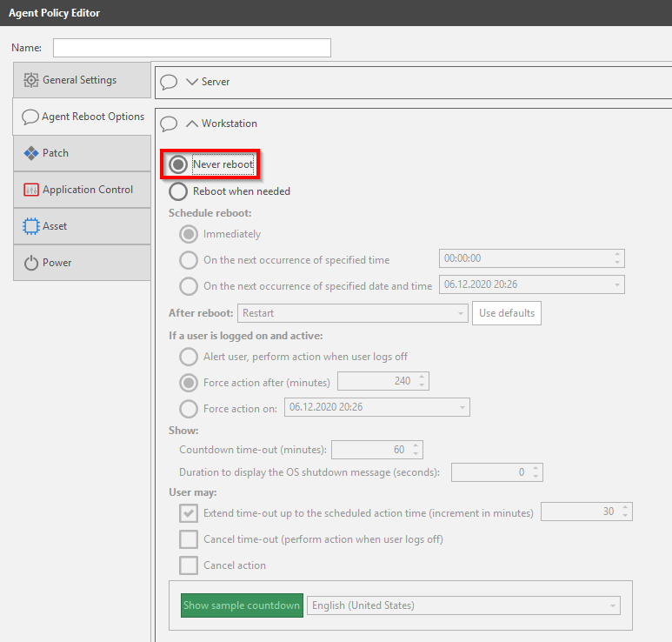Enable Cancel time-out checkbox
Viewport: 672px width, 642px height.
[189, 539]
